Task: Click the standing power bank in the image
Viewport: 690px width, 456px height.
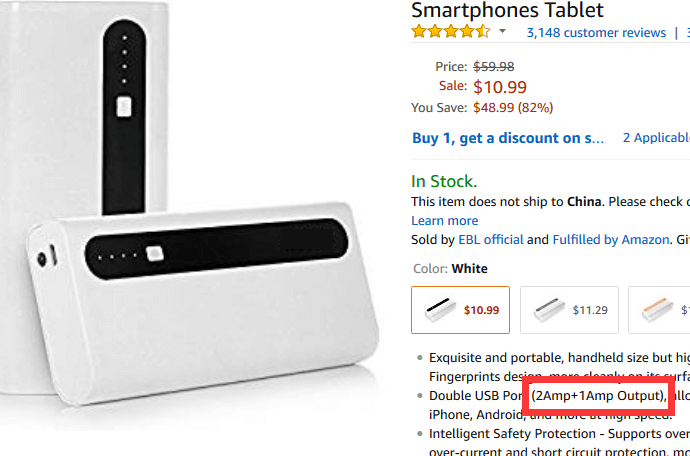Action: [x=84, y=110]
